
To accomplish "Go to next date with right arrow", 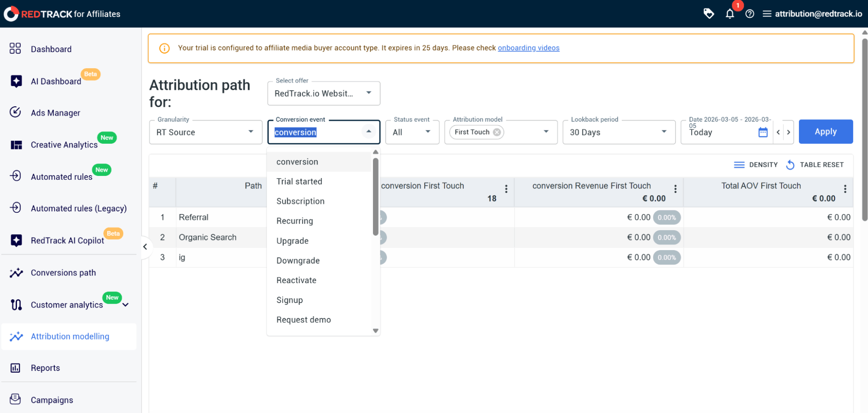I will point(789,132).
